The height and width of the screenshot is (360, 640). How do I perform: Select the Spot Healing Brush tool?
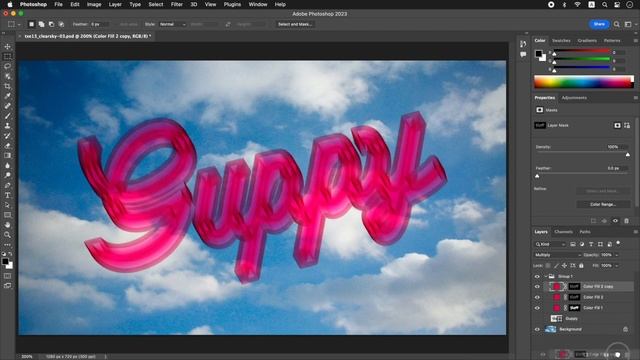[7, 106]
